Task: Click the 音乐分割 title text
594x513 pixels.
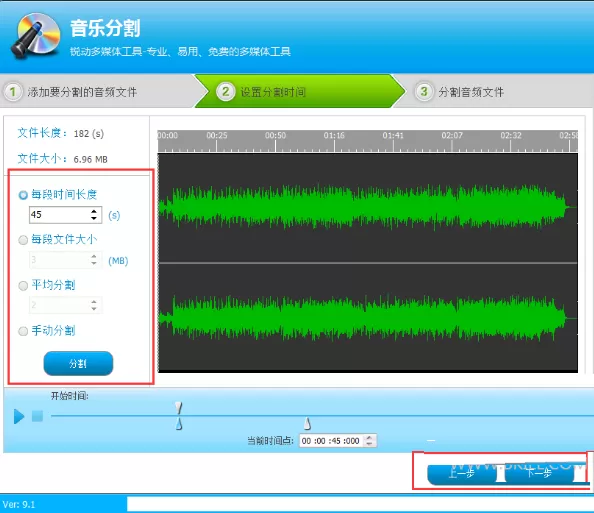Action: click(x=105, y=28)
